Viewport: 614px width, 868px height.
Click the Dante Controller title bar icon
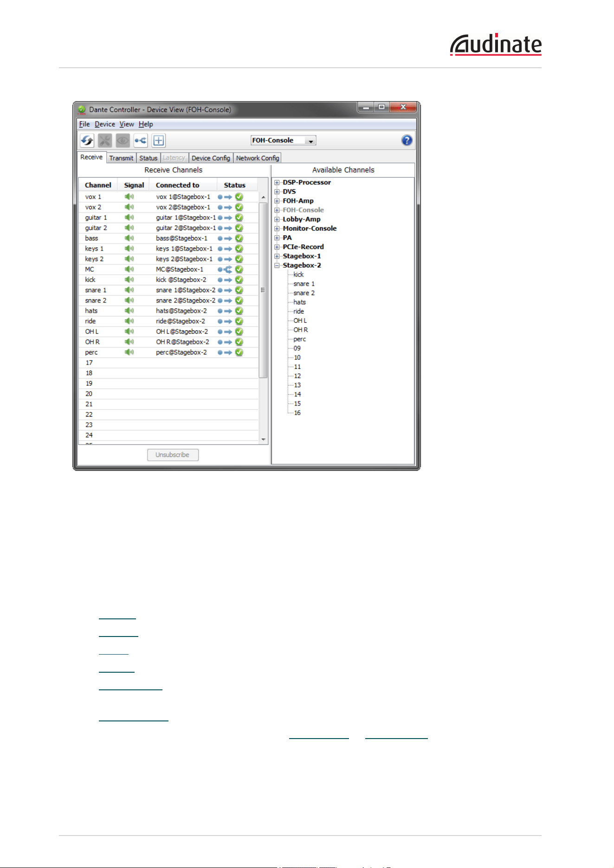82,109
